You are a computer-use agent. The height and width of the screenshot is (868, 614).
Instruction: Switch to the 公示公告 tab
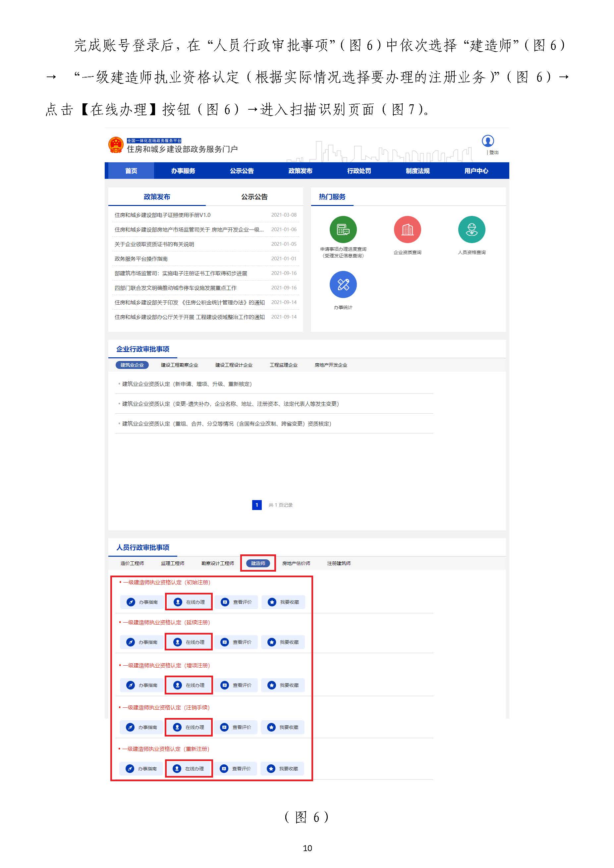pyautogui.click(x=254, y=197)
